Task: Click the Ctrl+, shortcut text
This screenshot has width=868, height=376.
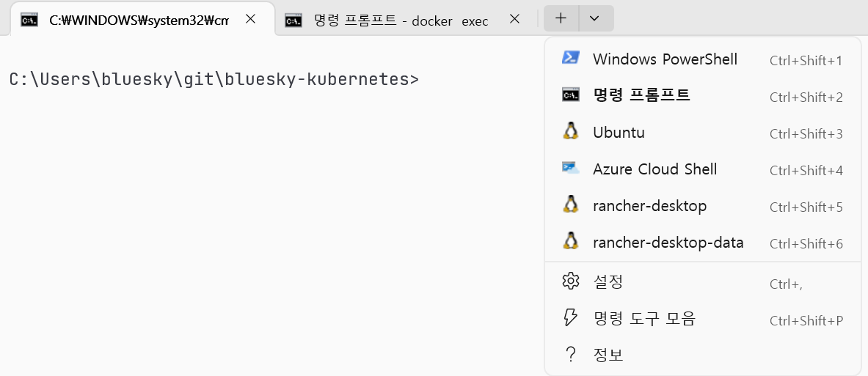Action: point(786,285)
